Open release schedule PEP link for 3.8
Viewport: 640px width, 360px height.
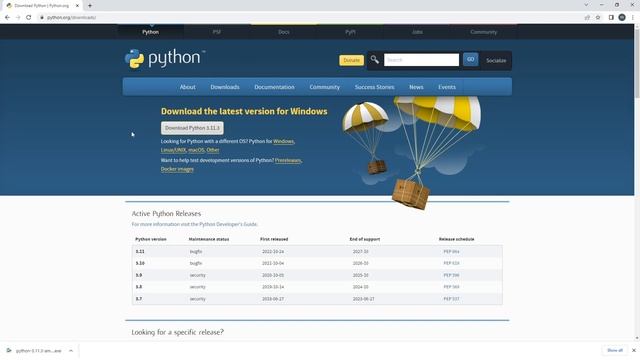pyautogui.click(x=451, y=287)
